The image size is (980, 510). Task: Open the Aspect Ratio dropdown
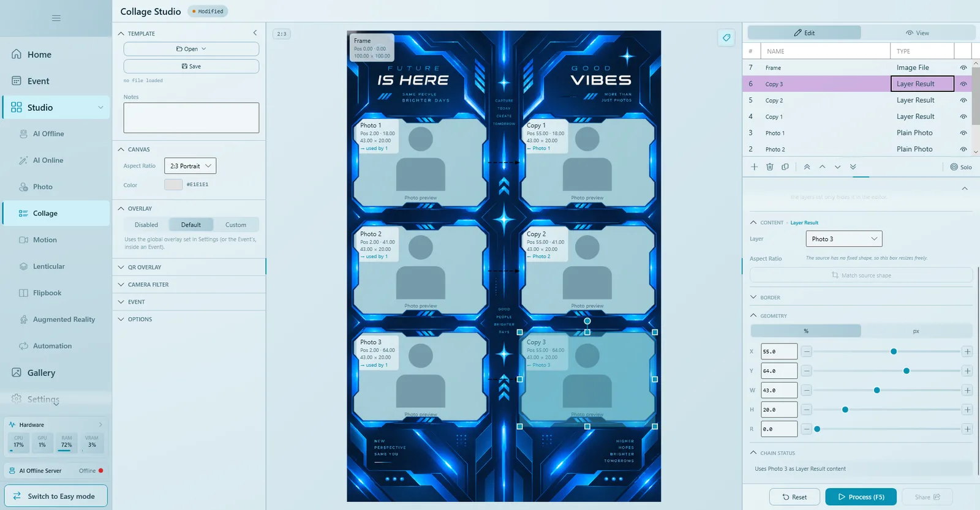pyautogui.click(x=190, y=166)
